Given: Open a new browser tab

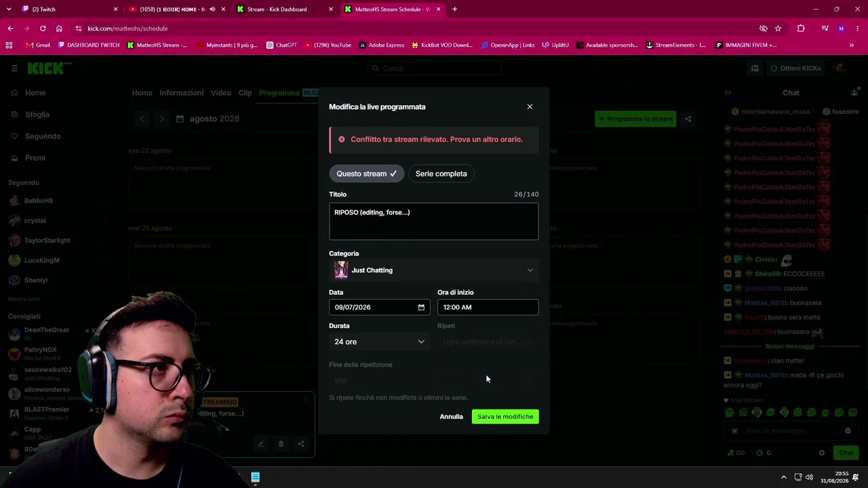Looking at the screenshot, I should [x=454, y=9].
